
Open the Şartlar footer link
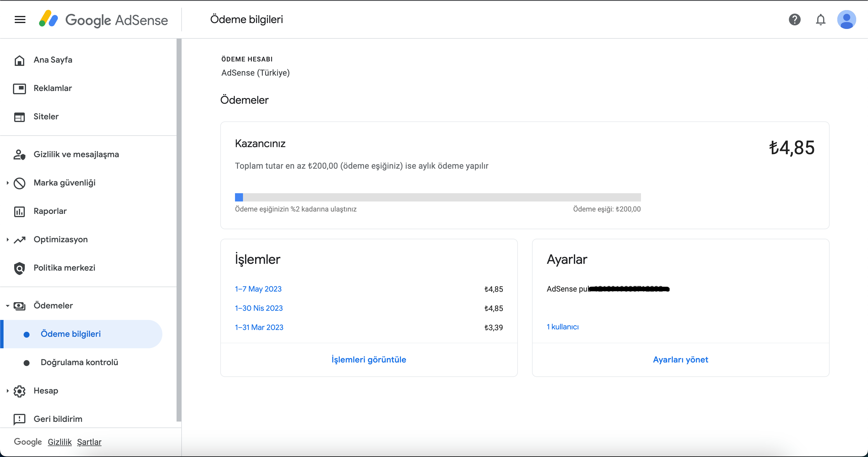89,442
